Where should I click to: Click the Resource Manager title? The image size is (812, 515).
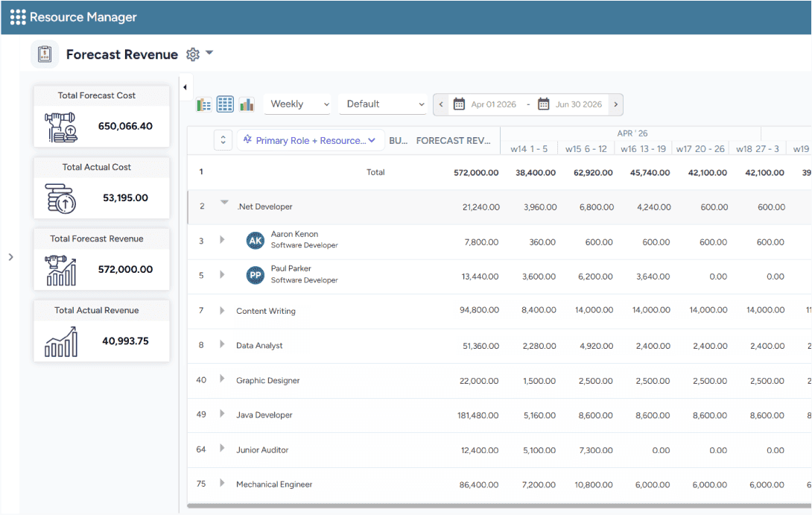coord(83,17)
